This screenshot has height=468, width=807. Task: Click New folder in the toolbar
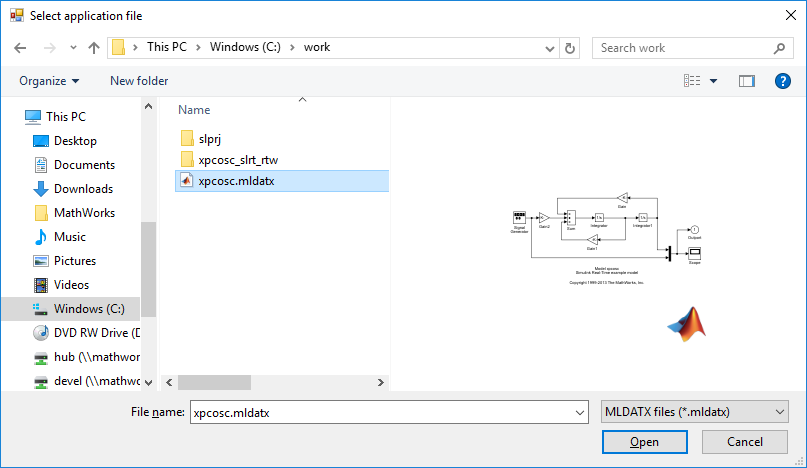139,81
